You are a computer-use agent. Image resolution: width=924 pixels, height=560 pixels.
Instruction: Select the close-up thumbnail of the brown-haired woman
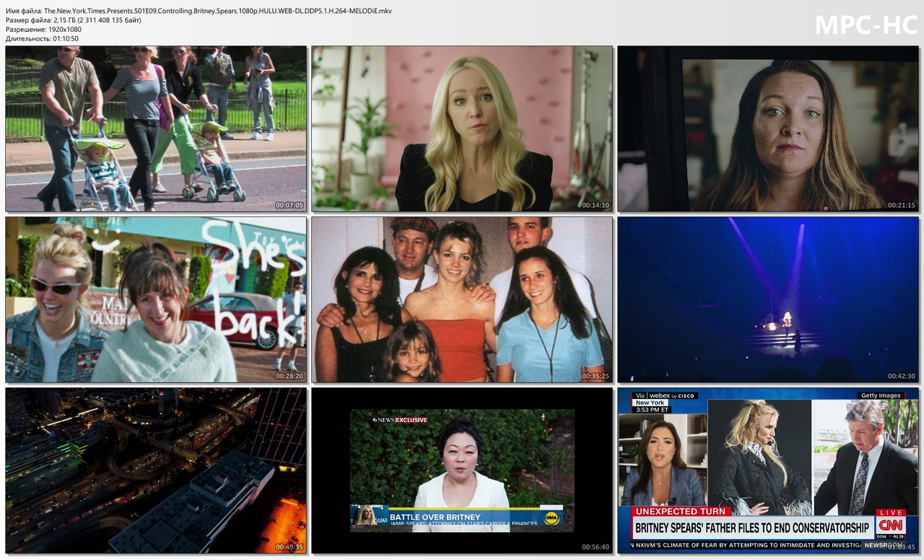point(768,129)
